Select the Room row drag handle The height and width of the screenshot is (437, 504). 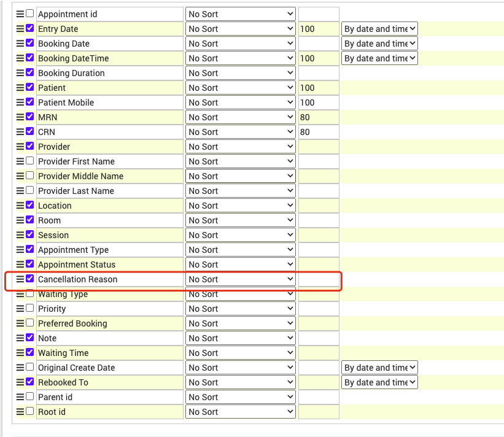click(x=20, y=220)
